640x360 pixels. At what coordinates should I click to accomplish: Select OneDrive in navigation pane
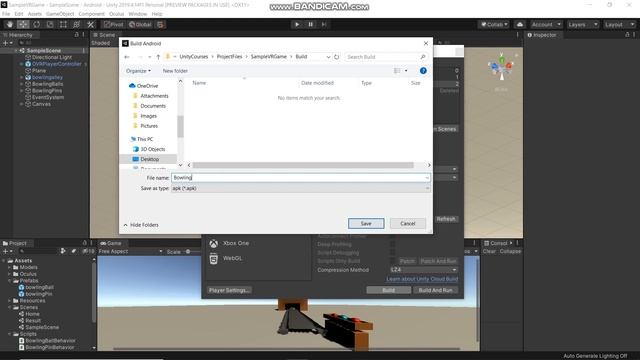click(143, 86)
